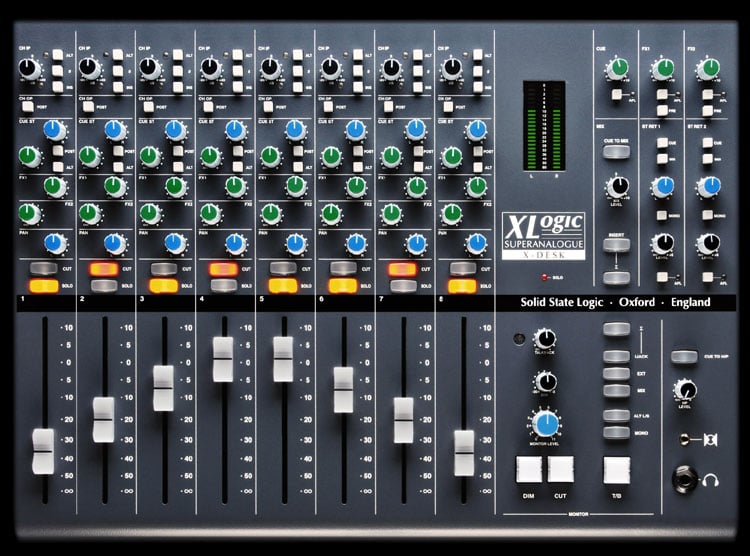Click channel 5 FX2 green send knob
Image resolution: width=750 pixels, height=556 pixels.
point(271,213)
